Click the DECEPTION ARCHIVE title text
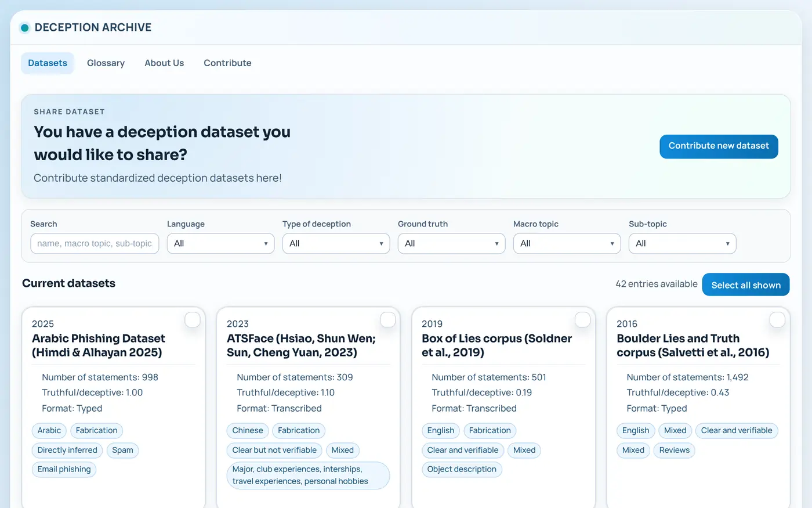 (93, 27)
